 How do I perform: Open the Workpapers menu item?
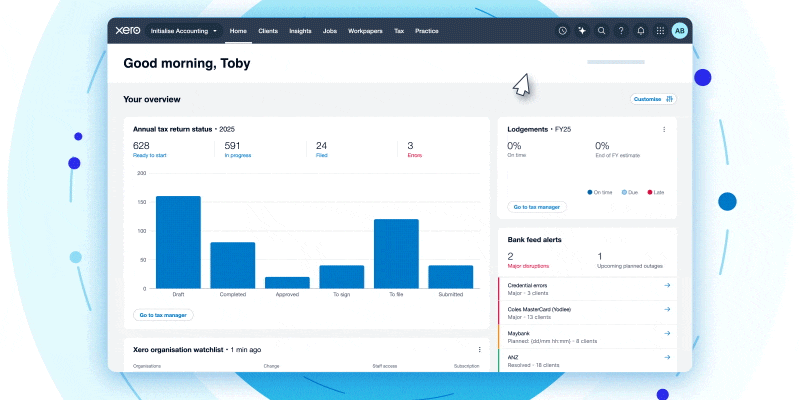365,31
